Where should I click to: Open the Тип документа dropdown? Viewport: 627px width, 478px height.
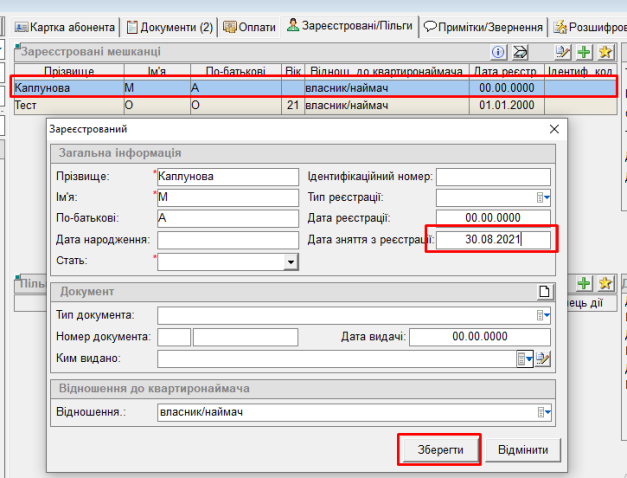[x=545, y=315]
